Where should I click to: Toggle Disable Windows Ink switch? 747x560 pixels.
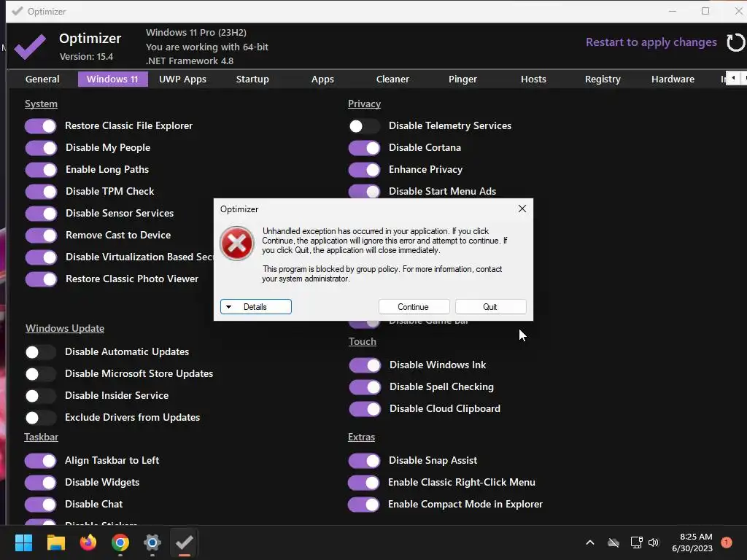365,365
